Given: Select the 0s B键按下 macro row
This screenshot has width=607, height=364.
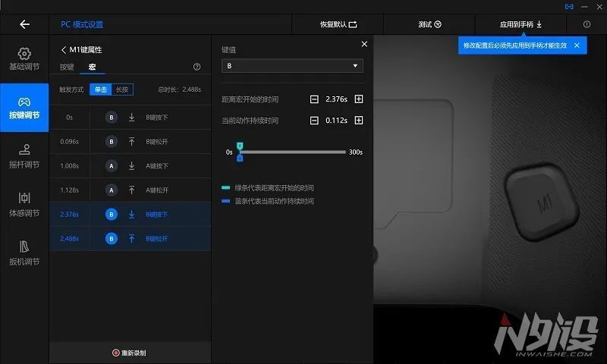Looking at the screenshot, I should pos(130,118).
